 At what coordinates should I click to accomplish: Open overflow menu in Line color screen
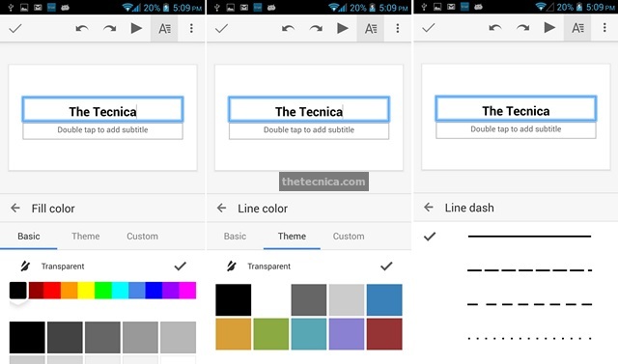[398, 28]
